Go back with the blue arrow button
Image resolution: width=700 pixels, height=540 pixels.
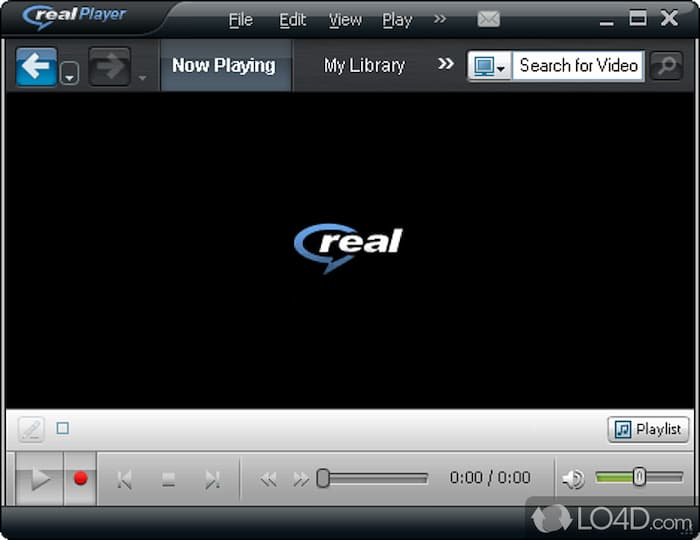[36, 66]
